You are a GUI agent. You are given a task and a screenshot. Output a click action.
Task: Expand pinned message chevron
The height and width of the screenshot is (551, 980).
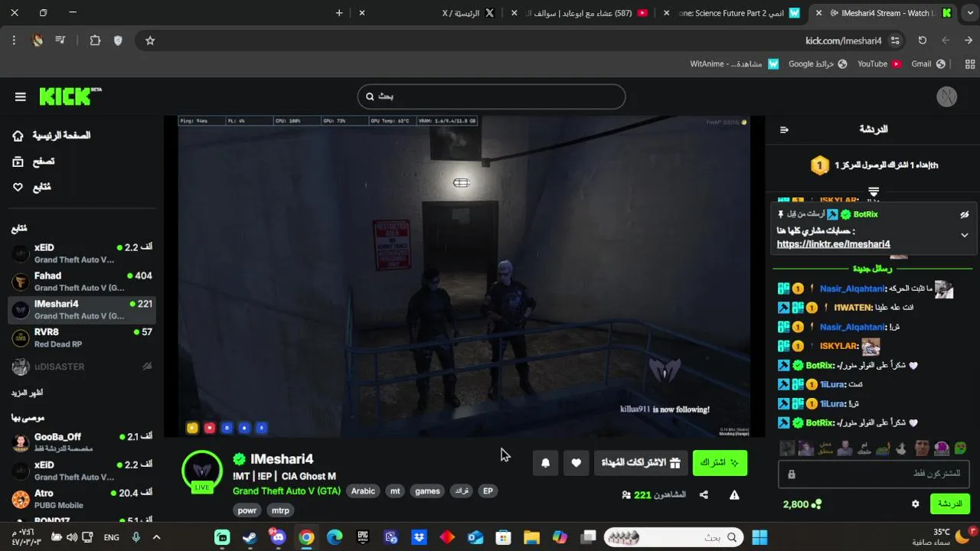click(x=965, y=235)
